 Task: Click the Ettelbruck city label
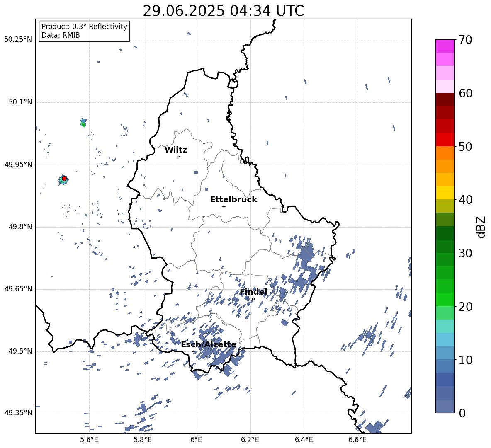(x=233, y=200)
